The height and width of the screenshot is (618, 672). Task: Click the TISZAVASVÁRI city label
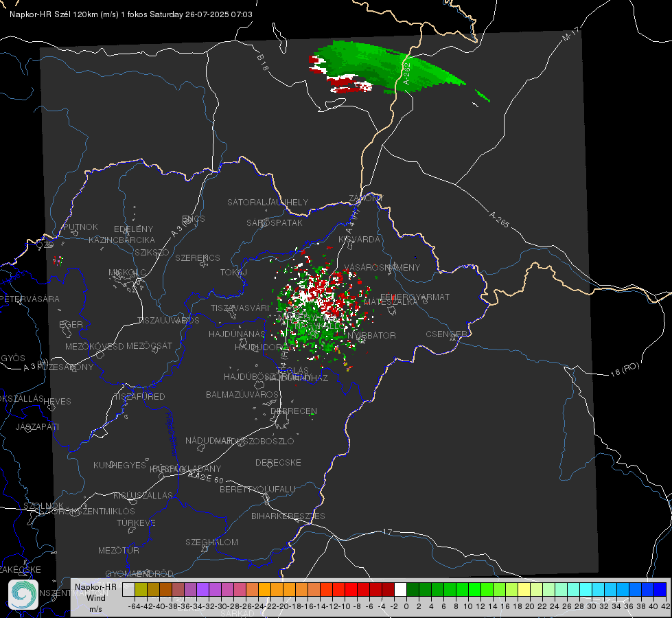240,308
